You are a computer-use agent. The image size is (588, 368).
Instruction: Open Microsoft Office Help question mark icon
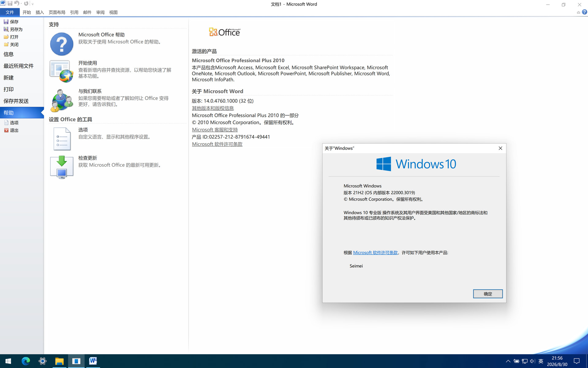tap(62, 44)
